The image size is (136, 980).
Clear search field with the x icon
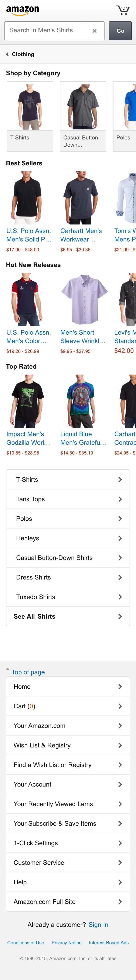point(95,31)
